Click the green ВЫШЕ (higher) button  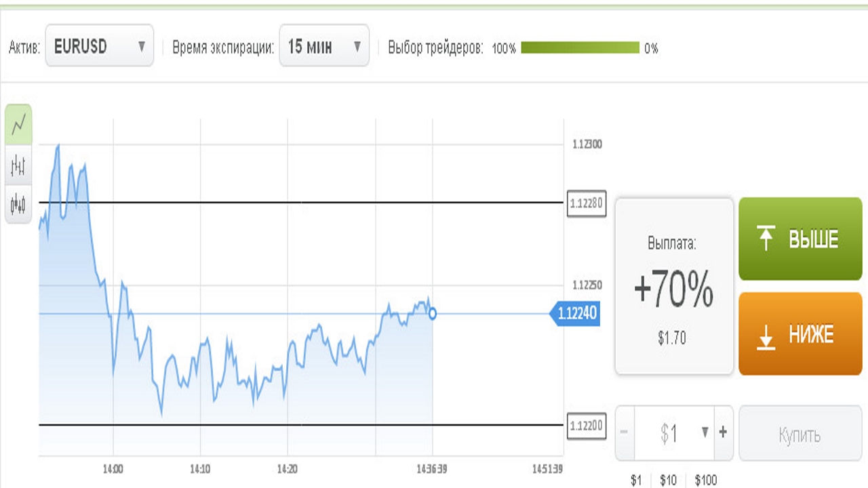[x=800, y=239]
